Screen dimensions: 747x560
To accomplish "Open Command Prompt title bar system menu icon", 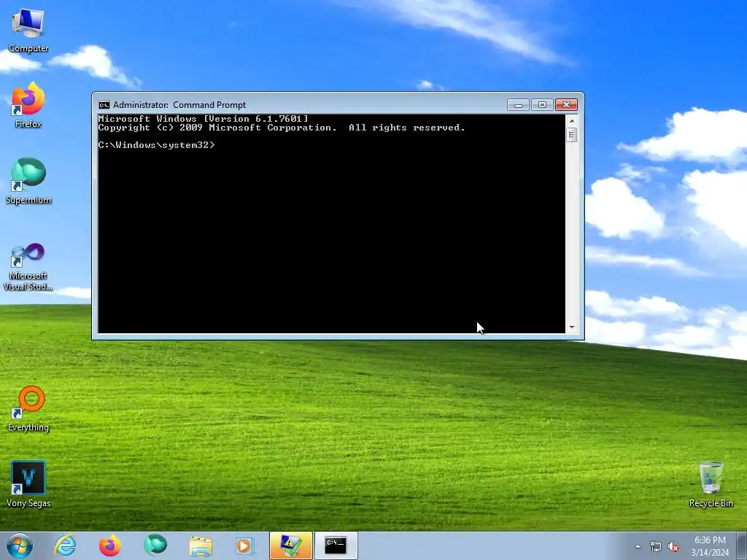I will (104, 105).
